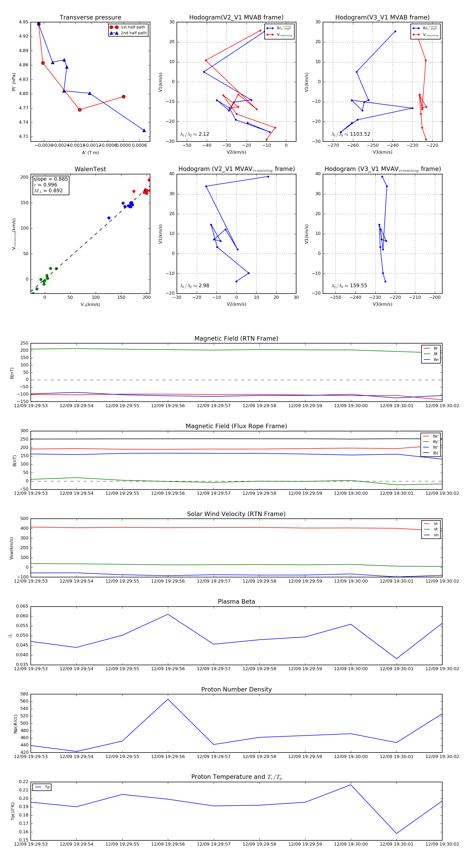Click the proton density peak near 19:29:56

[168, 699]
